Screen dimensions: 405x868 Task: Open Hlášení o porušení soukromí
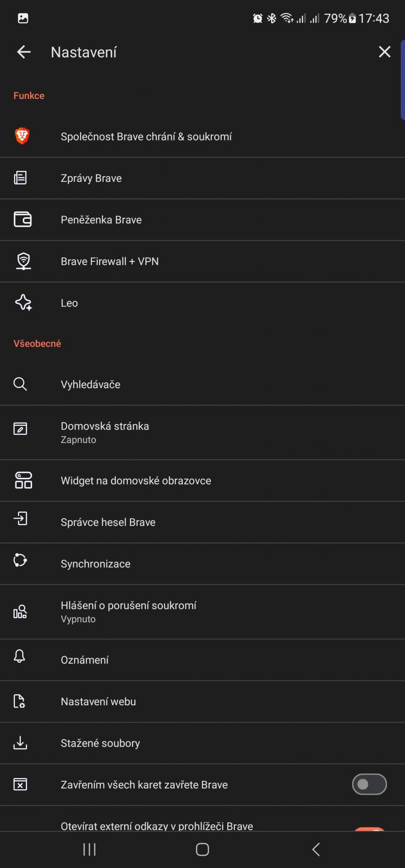point(202,612)
